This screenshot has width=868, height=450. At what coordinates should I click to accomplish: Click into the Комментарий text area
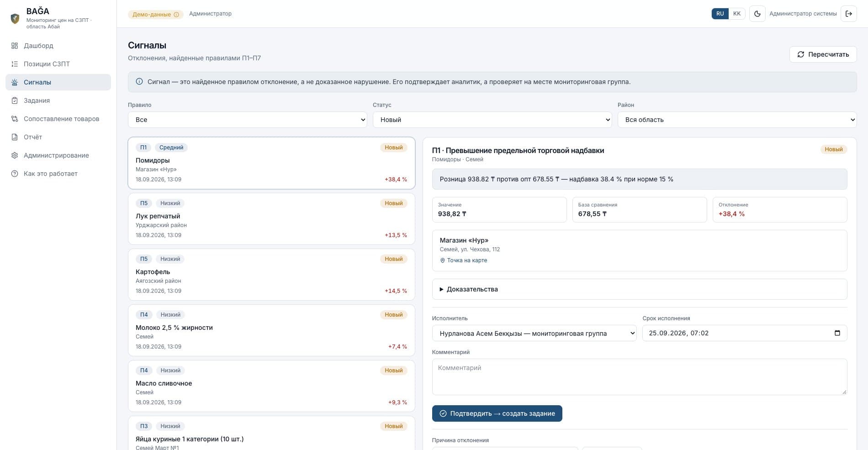click(x=640, y=377)
